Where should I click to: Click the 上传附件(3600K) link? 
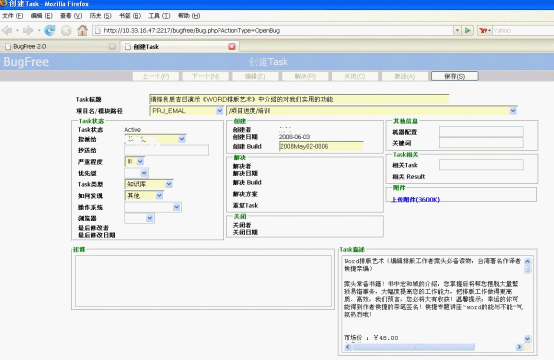pos(416,200)
